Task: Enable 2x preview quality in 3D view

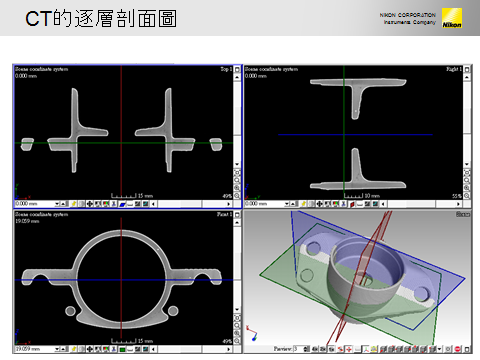Action: pyautogui.click(x=323, y=349)
